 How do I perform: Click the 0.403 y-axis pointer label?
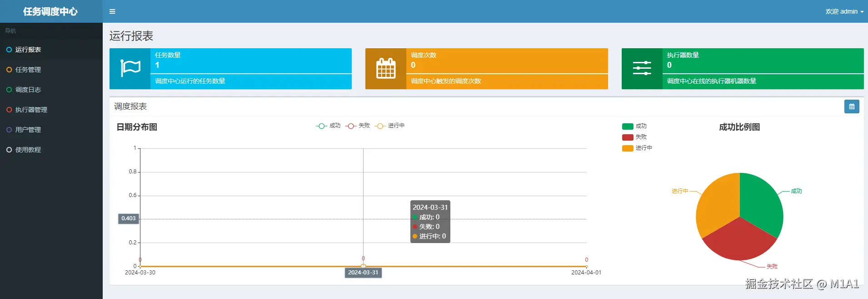pyautogui.click(x=129, y=218)
